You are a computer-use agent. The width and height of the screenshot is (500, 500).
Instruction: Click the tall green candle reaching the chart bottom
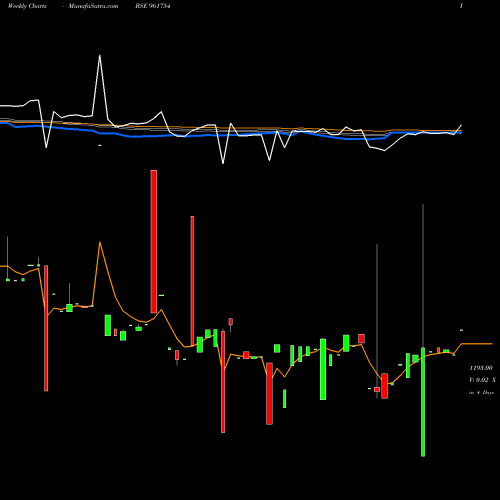click(x=423, y=402)
